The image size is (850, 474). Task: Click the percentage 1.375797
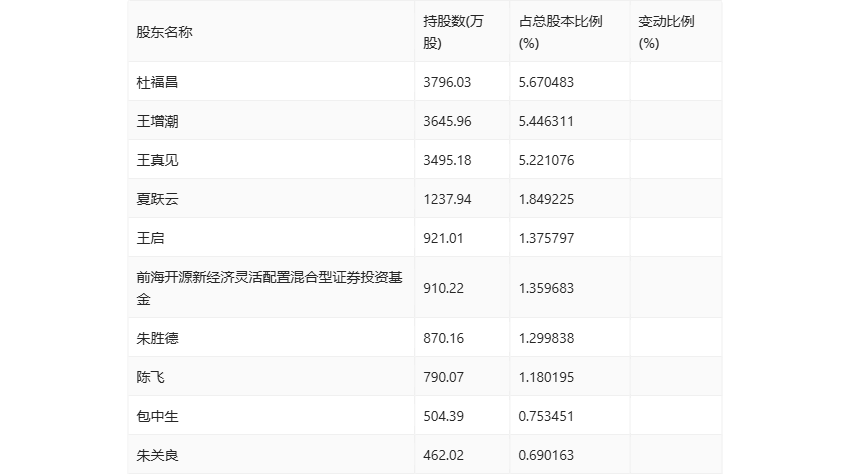(546, 238)
